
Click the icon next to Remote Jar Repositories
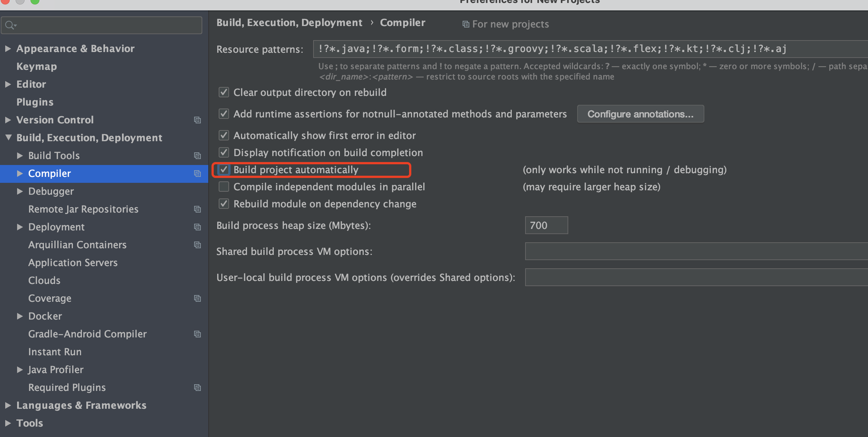[197, 209]
